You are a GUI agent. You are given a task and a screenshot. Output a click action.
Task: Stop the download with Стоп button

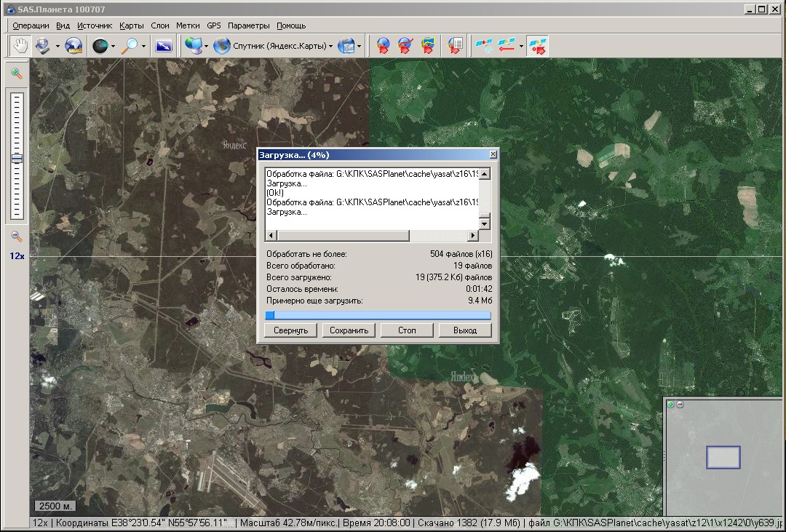click(407, 330)
